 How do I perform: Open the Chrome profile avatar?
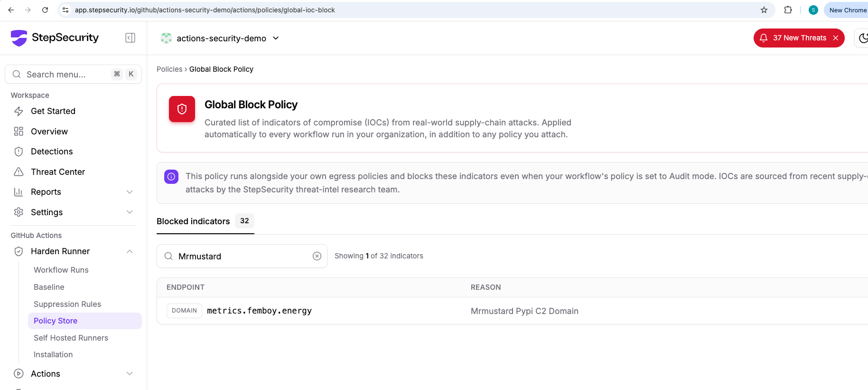(813, 10)
